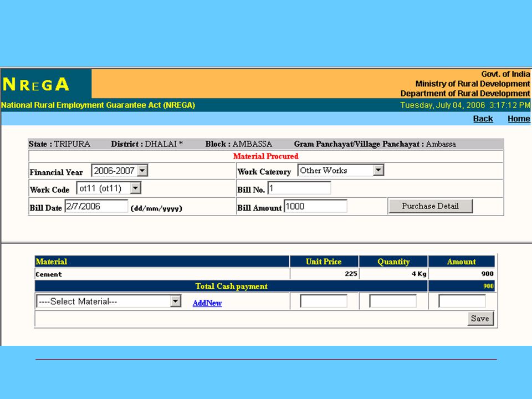Click the Material Procured heading
Image resolution: width=532 pixels, height=399 pixels.
click(x=265, y=156)
